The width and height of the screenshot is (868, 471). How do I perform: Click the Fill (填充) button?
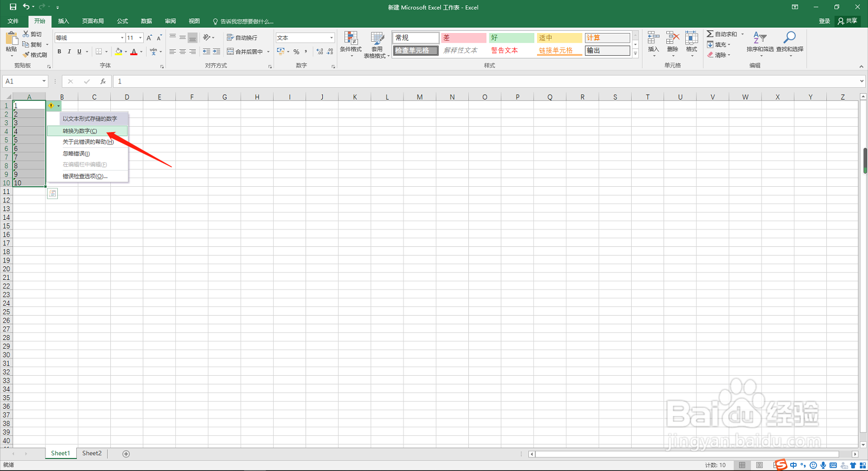(719, 44)
